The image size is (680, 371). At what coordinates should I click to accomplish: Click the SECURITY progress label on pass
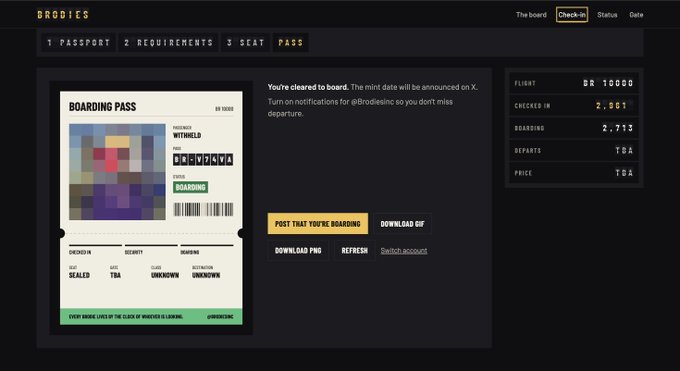tap(134, 253)
